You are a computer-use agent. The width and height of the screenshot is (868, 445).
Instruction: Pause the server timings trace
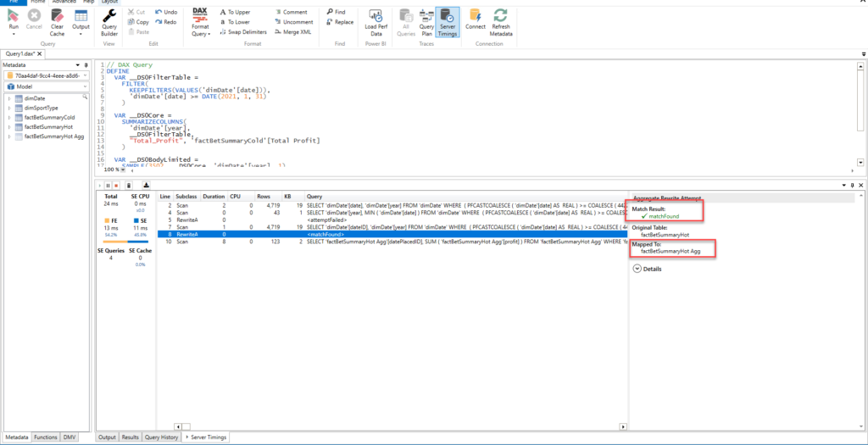click(108, 186)
